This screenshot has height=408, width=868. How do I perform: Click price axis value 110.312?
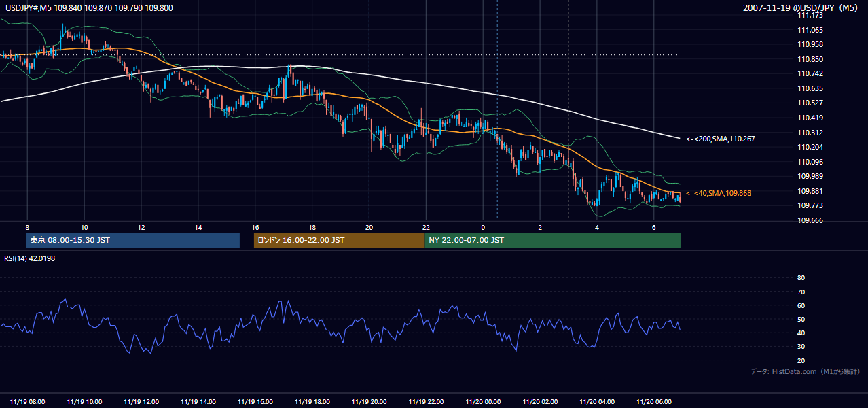tap(810, 133)
